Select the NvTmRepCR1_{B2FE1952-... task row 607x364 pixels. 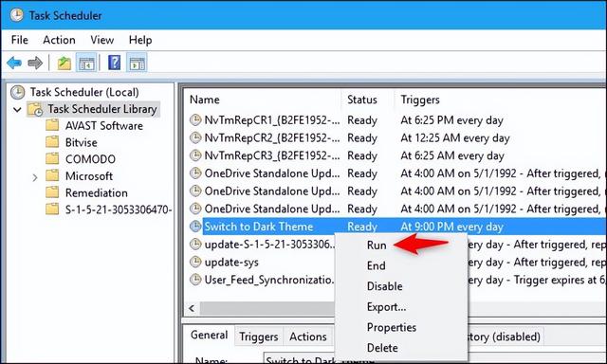point(395,120)
